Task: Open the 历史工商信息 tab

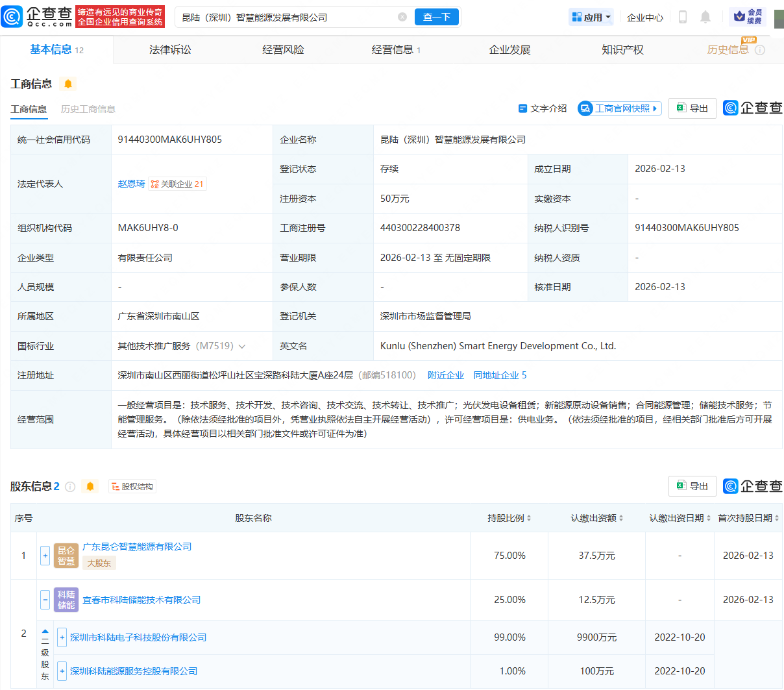Action: point(88,109)
